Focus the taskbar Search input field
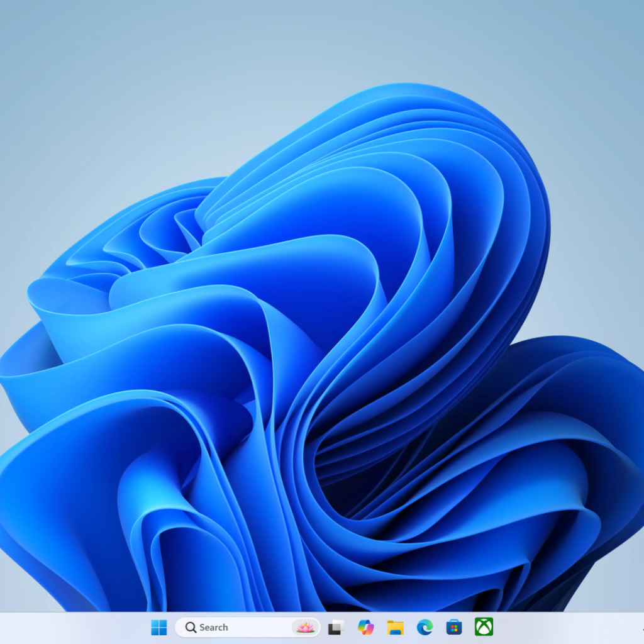 [252, 627]
